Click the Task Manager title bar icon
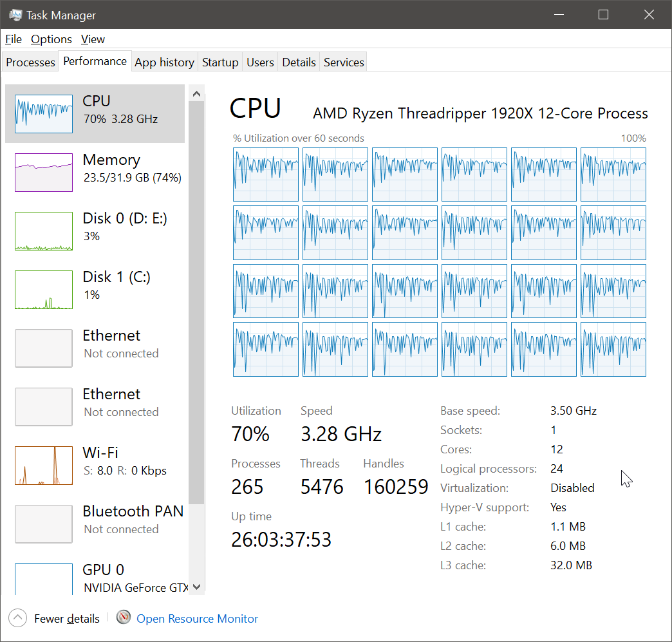Image resolution: width=672 pixels, height=642 pixels. tap(15, 14)
